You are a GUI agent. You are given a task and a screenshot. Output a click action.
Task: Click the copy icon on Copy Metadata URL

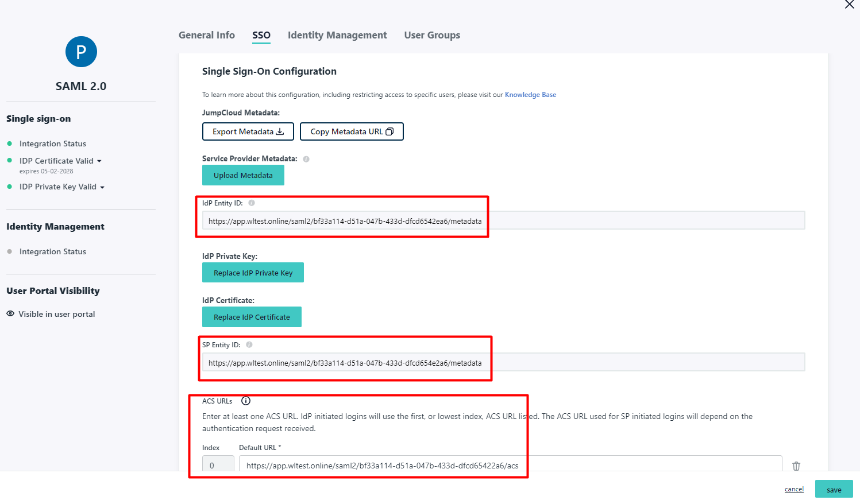click(390, 131)
